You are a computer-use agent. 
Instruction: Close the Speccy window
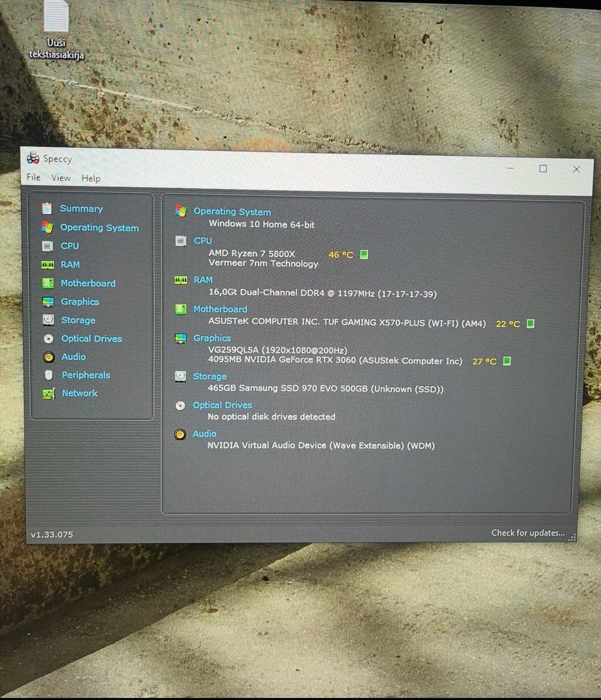click(577, 169)
